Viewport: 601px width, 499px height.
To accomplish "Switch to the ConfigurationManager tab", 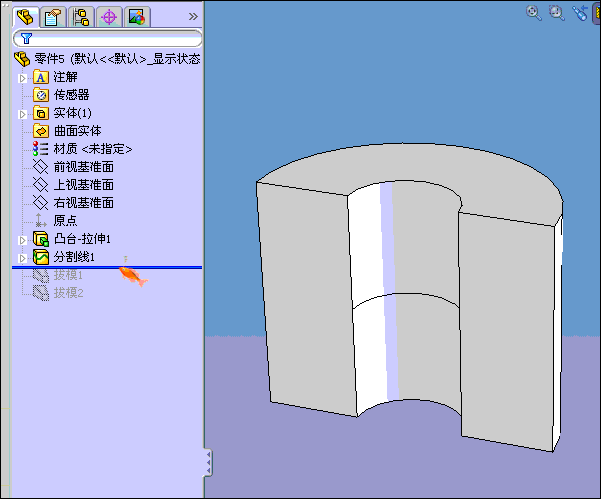I will click(x=81, y=17).
